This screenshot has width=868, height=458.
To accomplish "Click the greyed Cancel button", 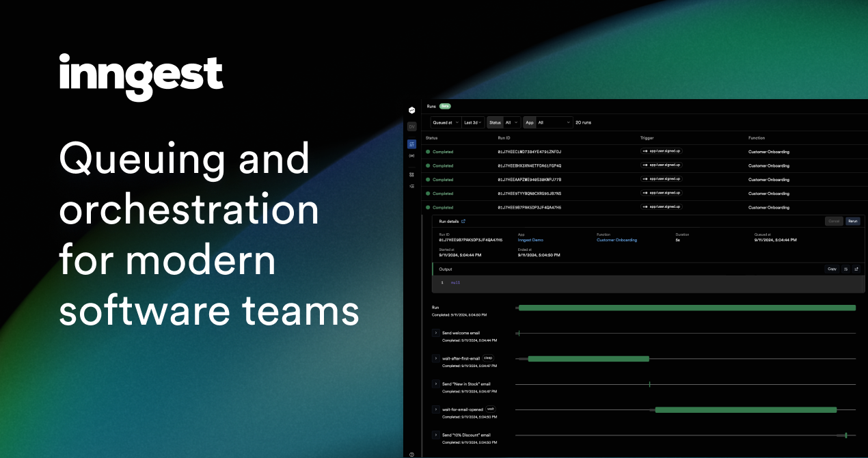I will pos(834,221).
